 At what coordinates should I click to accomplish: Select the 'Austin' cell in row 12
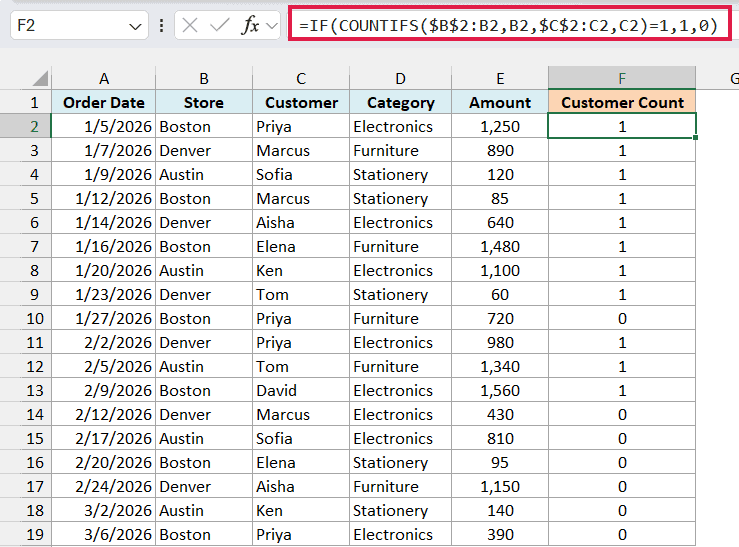click(x=204, y=367)
